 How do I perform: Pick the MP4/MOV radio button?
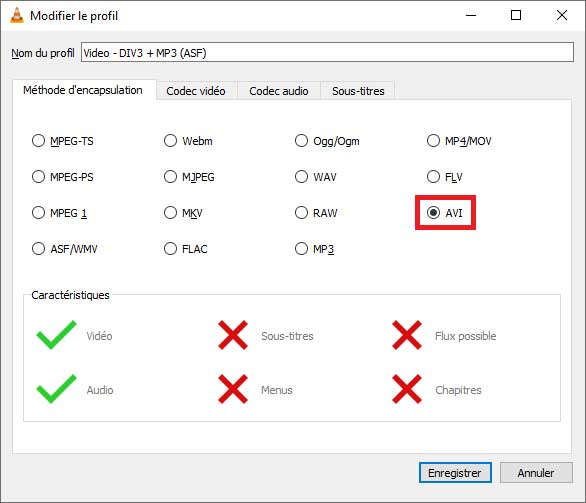[434, 141]
